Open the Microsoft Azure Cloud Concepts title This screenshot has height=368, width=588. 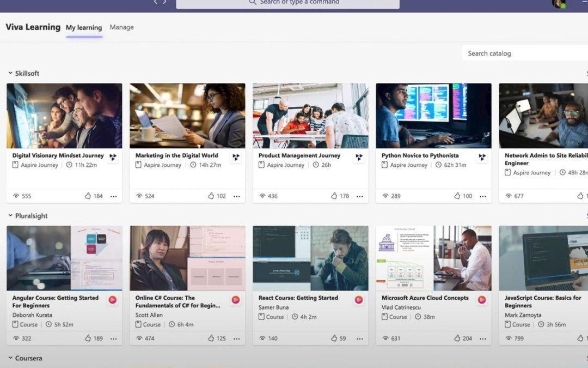coord(425,298)
